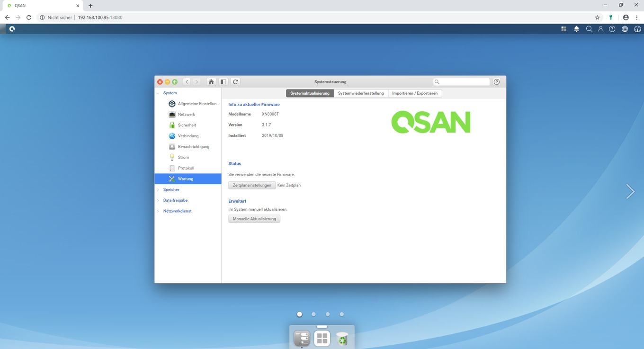Click the QSAN logo in top bar
This screenshot has height=349, width=644.
(x=12, y=29)
